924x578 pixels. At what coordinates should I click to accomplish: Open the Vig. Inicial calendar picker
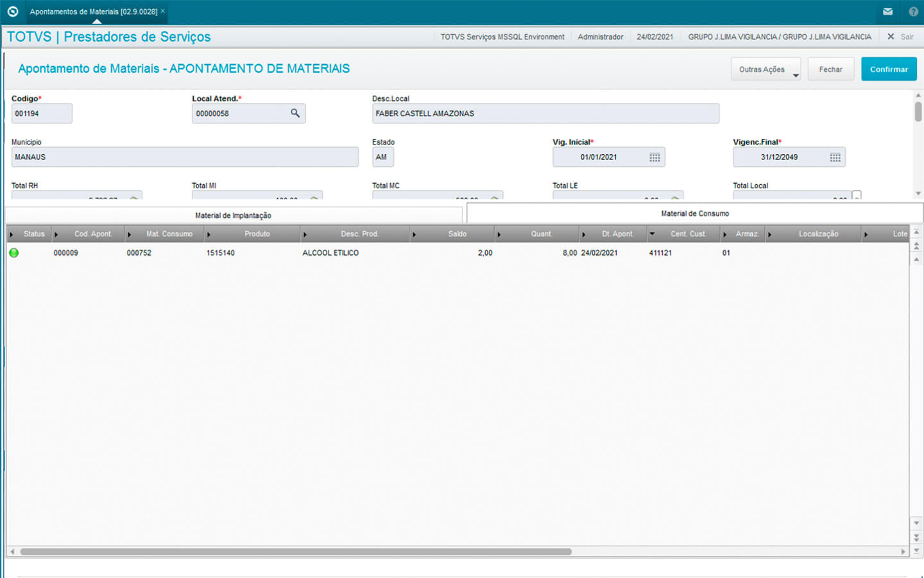[654, 157]
